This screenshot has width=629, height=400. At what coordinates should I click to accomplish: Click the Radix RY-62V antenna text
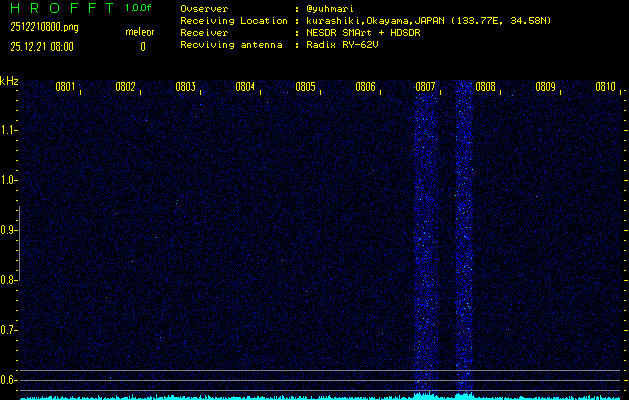(348, 45)
